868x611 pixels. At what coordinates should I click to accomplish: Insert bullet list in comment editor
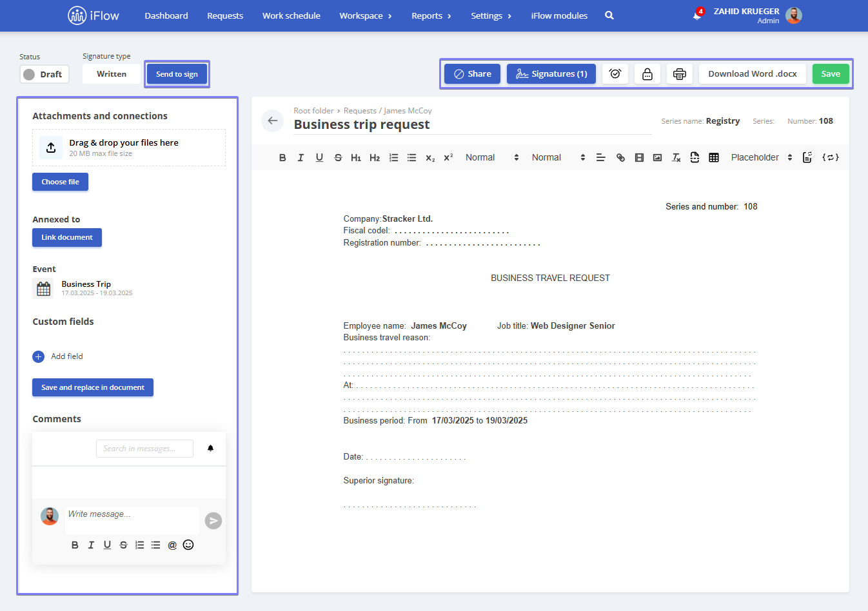155,545
